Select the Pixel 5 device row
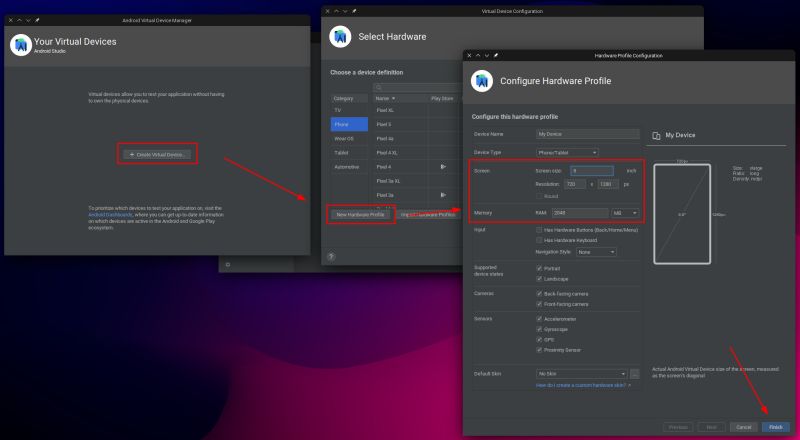 coord(417,124)
